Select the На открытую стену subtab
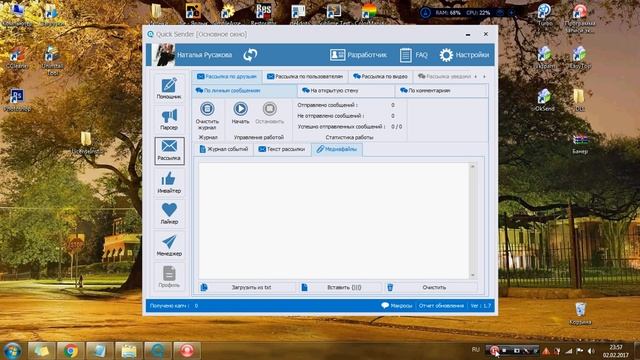 tap(346, 91)
